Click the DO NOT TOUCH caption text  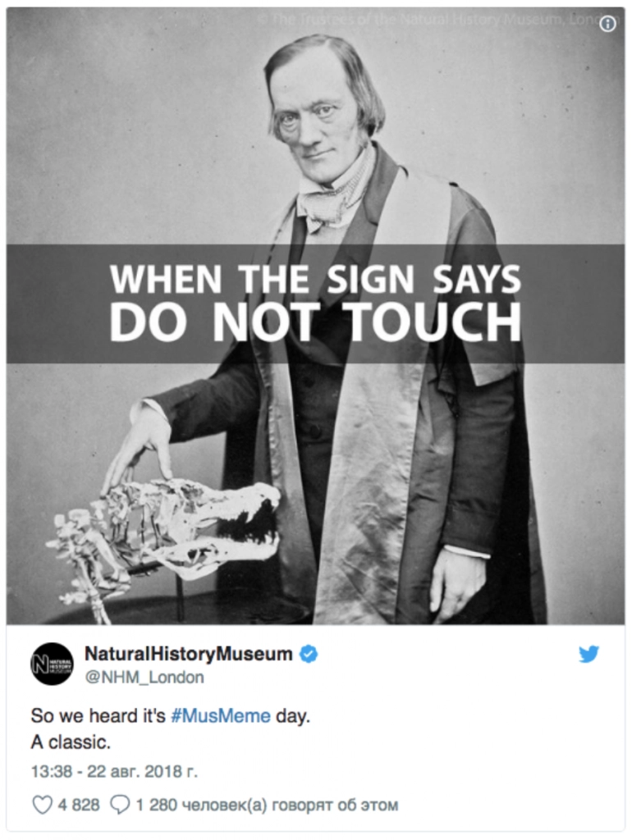pyautogui.click(x=315, y=323)
